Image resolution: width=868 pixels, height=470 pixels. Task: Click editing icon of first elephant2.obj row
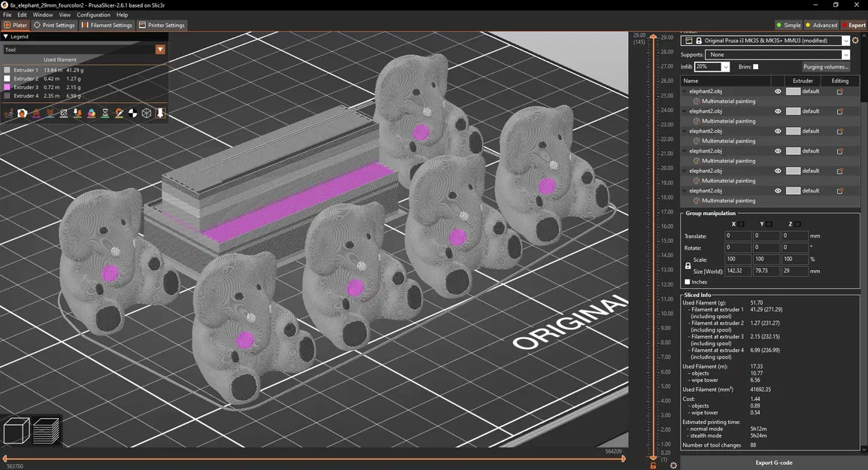click(x=839, y=91)
